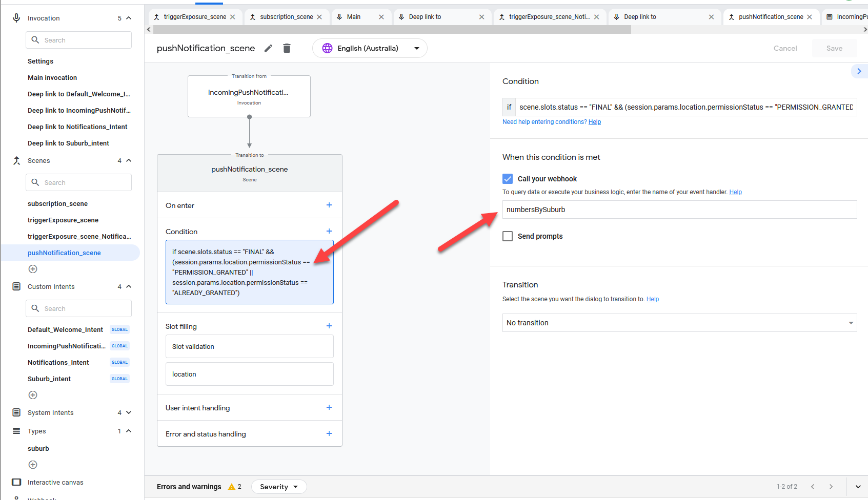Open the English (Australia) language dropdown
The height and width of the screenshot is (500, 868).
370,48
